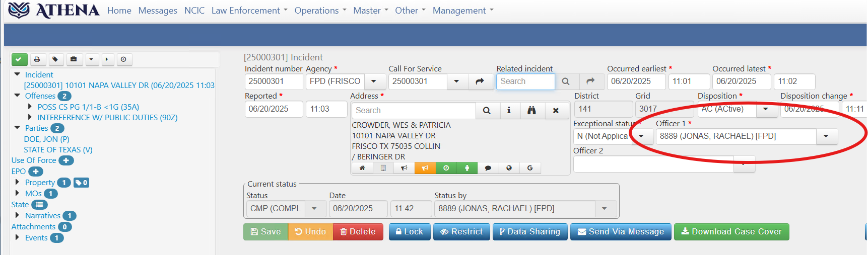
Task: Open the Operations menu
Action: click(320, 11)
